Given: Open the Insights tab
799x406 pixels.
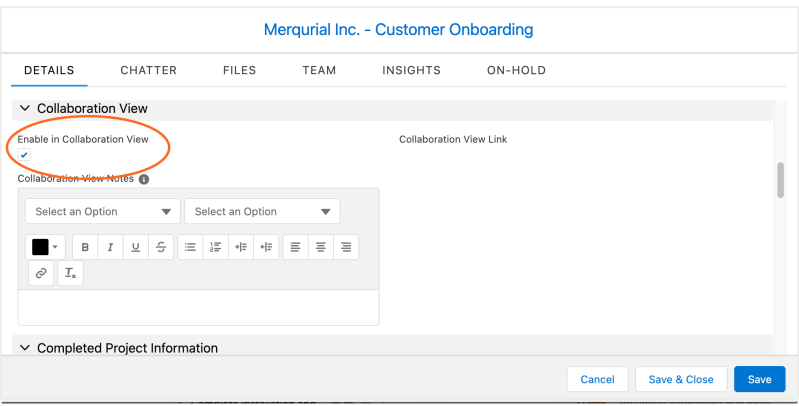Looking at the screenshot, I should click(x=411, y=70).
